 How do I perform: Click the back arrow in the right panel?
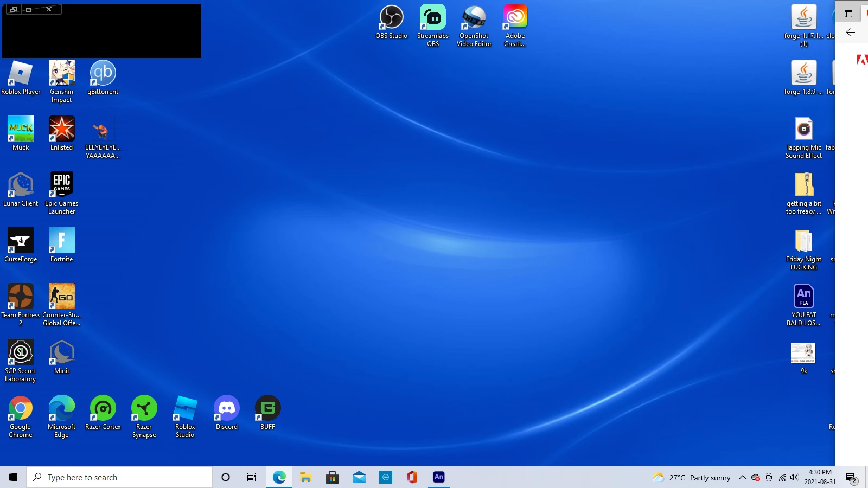(851, 33)
